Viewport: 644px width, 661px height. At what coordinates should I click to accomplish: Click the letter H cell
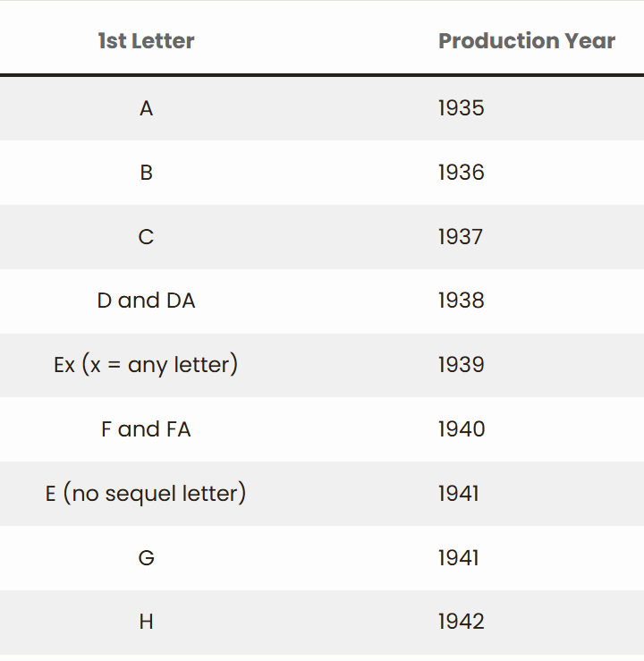147,623
